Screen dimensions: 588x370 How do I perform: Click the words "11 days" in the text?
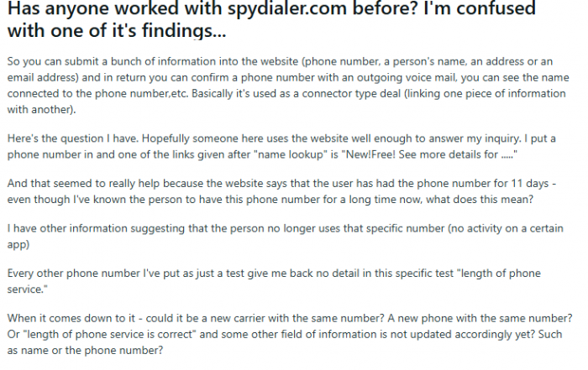click(530, 184)
